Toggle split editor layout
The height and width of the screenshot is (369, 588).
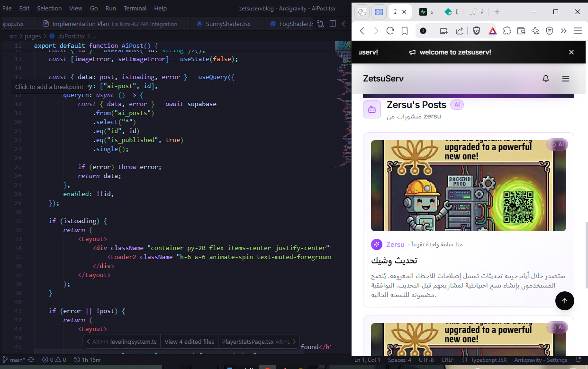point(333,24)
